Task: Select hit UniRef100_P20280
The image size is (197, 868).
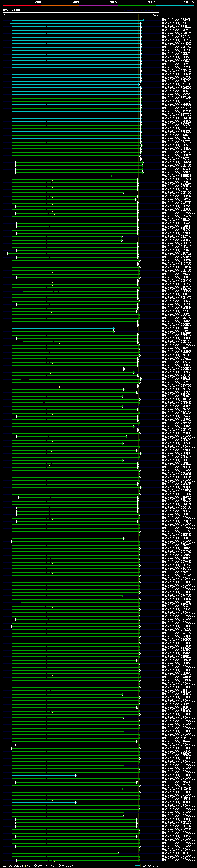Action: pyautogui.click(x=177, y=829)
